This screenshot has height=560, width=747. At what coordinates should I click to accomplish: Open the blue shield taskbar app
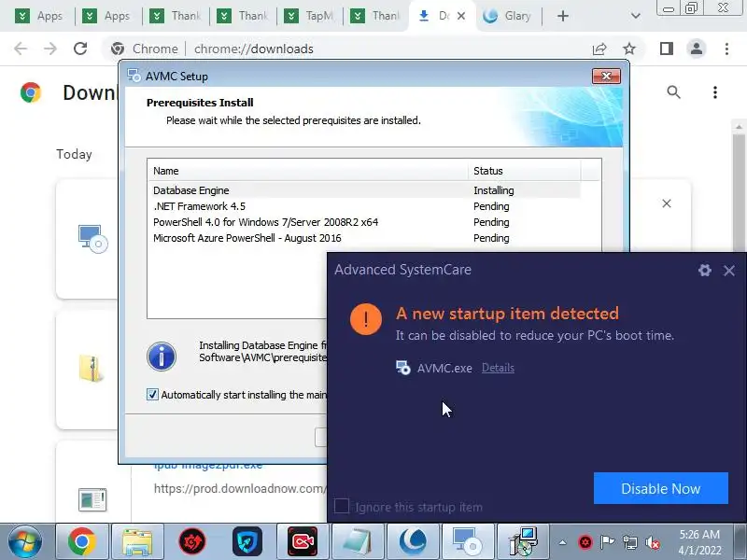pos(247,541)
